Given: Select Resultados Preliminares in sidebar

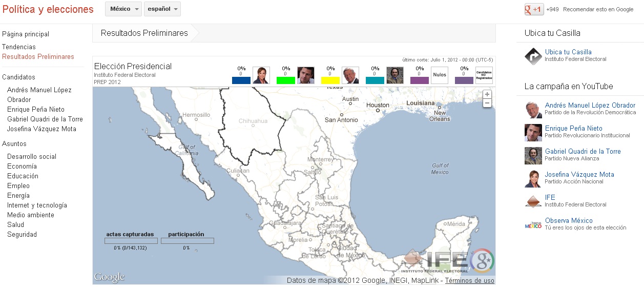Looking at the screenshot, I should 38,57.
